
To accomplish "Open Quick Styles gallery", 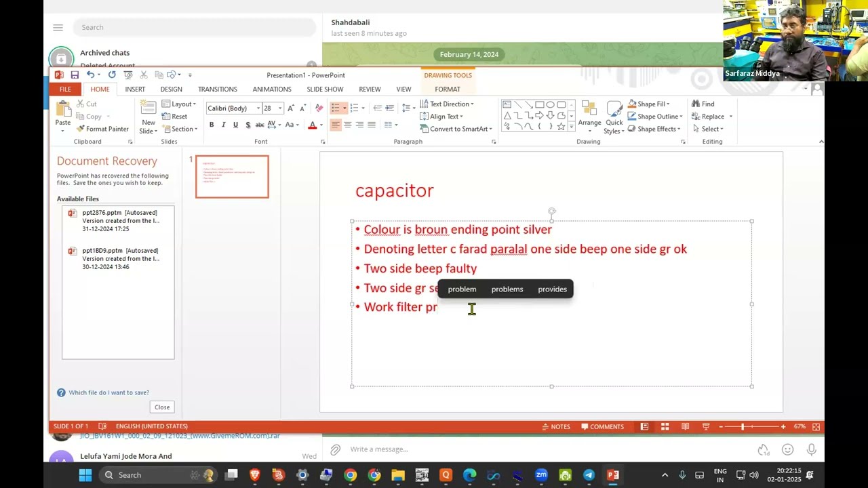I will (x=614, y=117).
